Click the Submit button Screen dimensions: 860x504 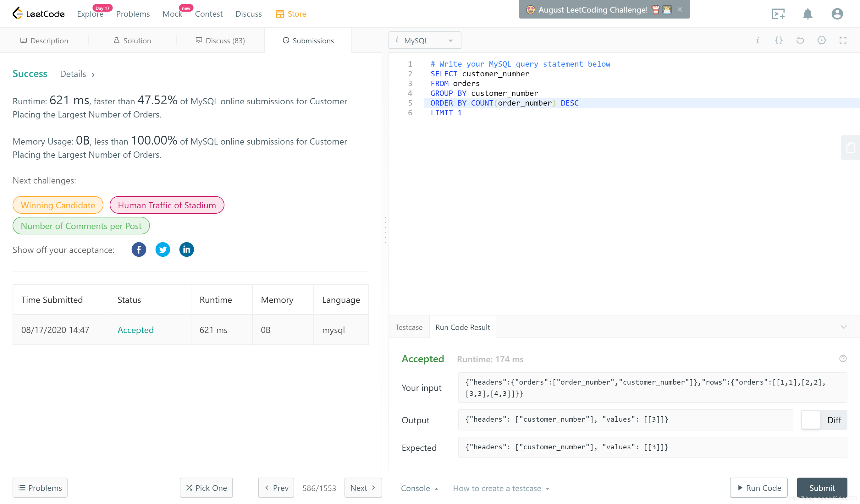click(x=822, y=488)
